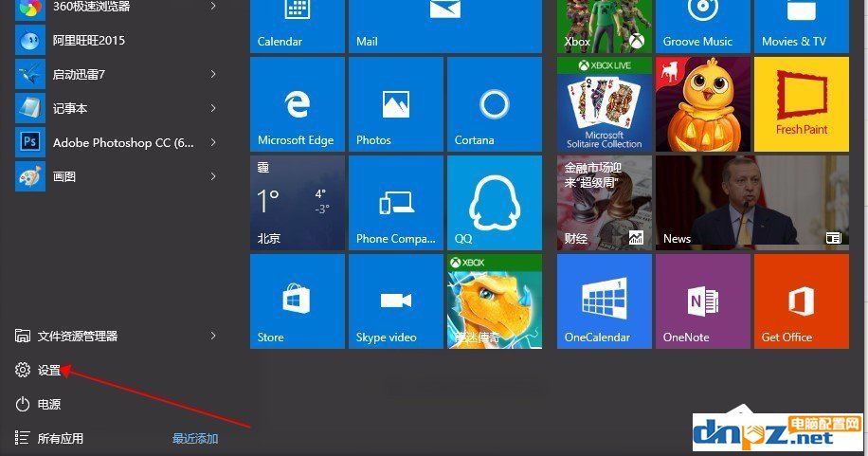Launch Adobe Photoshop CC from the list
This screenshot has width=868, height=456.
[x=117, y=142]
